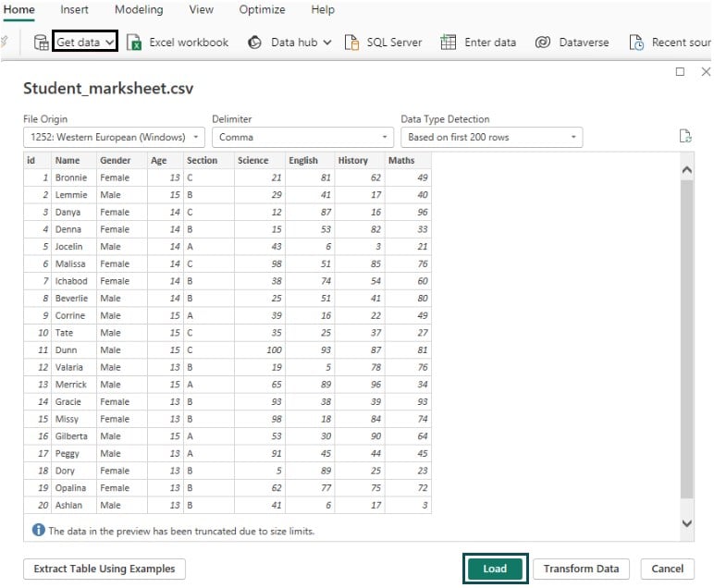
Task: Select the Science column header
Action: pyautogui.click(x=260, y=160)
